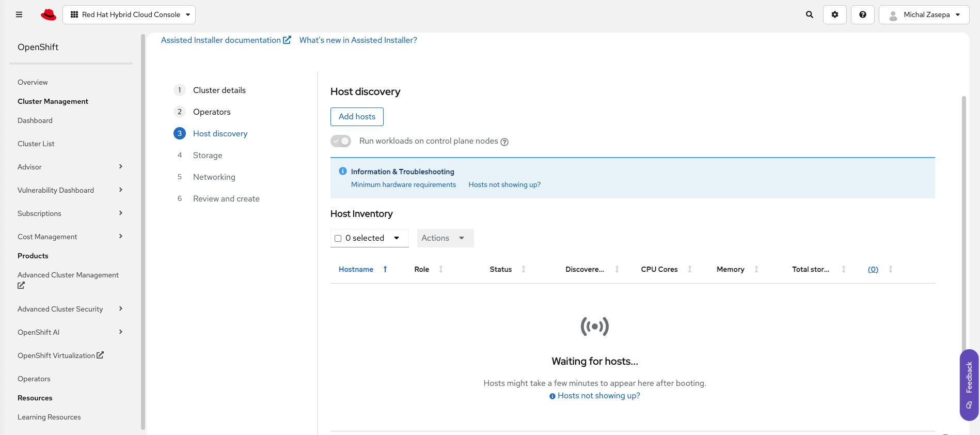Screen dimensions: 980x435
Task: Click the Red Hat logo
Action: 49,14
